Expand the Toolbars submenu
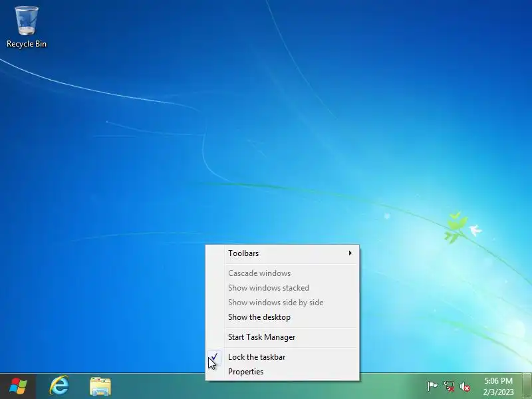The width and height of the screenshot is (532, 399). pyautogui.click(x=282, y=253)
